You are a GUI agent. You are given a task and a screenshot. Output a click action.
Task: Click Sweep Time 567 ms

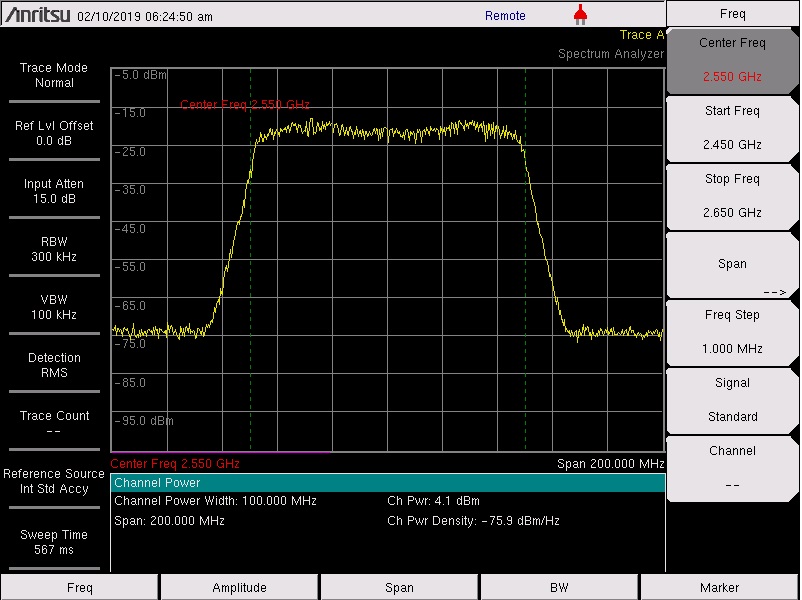pyautogui.click(x=54, y=542)
